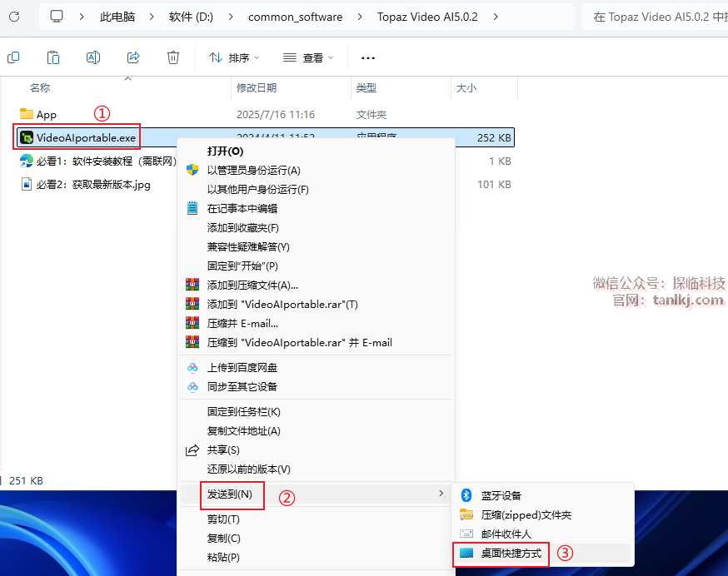Click the copy icon in toolbar

pyautogui.click(x=13, y=57)
